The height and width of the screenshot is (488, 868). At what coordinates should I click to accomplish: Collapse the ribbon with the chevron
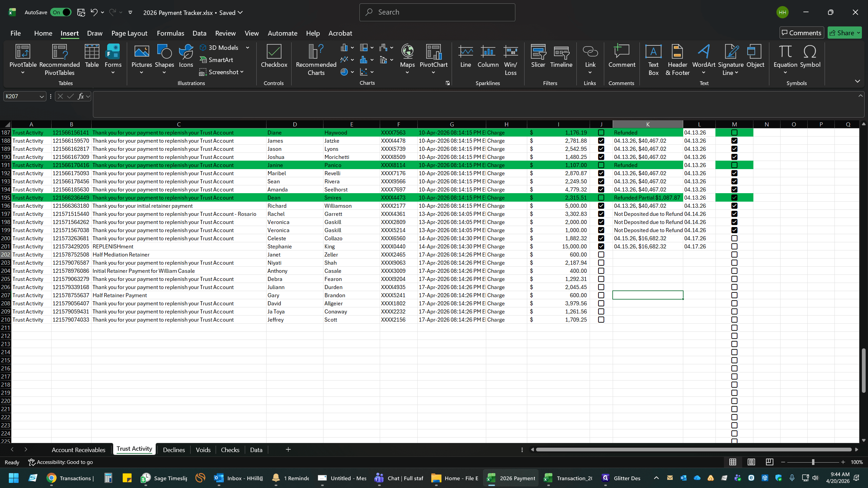tap(857, 81)
